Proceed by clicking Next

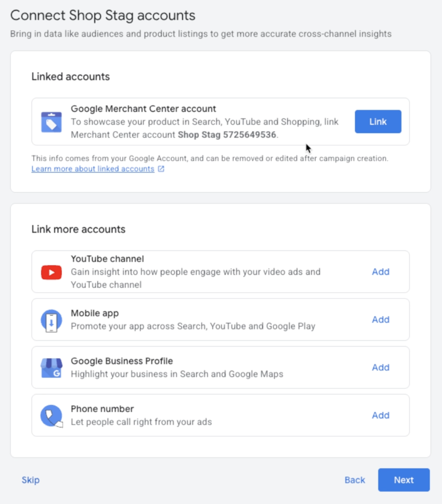pos(404,480)
